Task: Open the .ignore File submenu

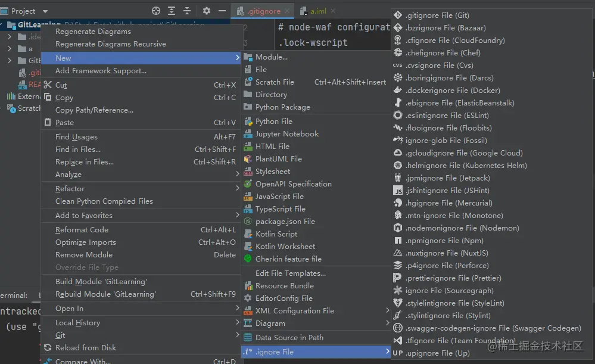Action: coord(316,352)
